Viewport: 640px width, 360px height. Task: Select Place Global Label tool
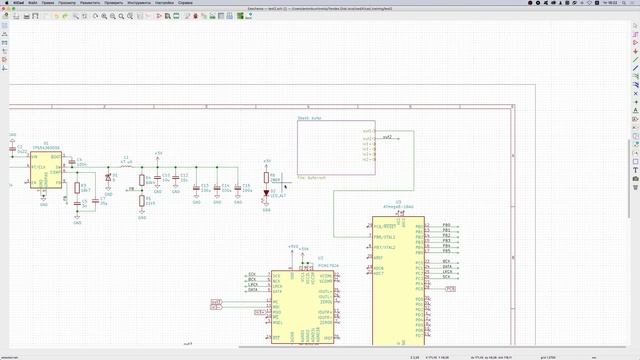(x=636, y=119)
